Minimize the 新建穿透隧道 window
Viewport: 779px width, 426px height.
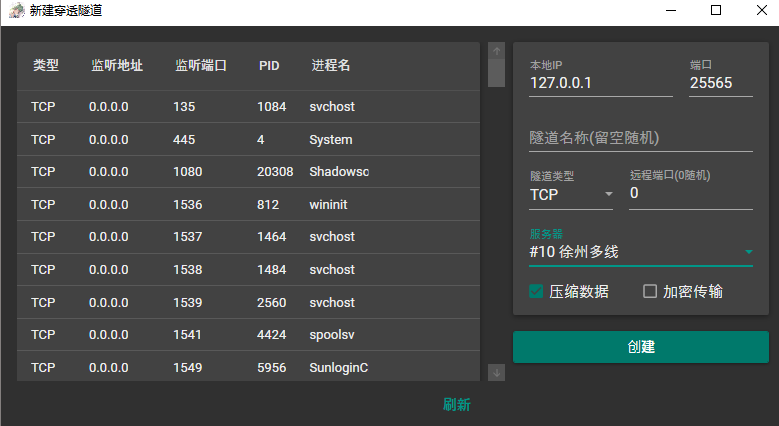coord(671,10)
